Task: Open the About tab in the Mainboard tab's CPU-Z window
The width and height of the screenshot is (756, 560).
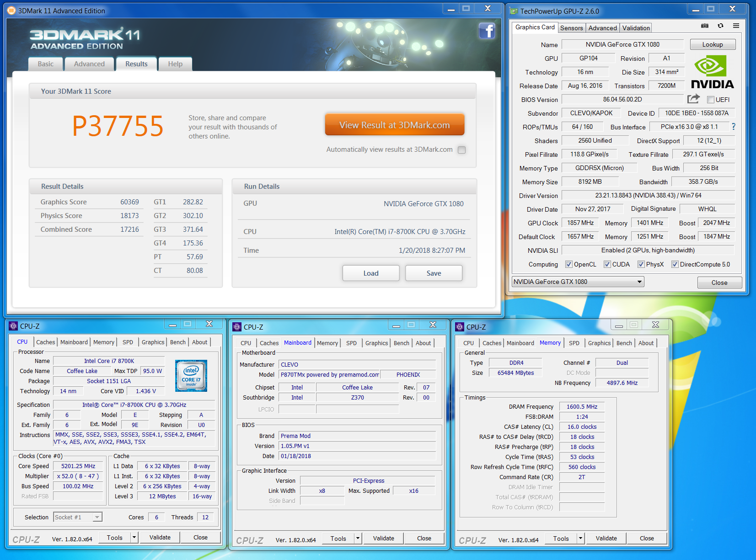Action: pos(423,343)
